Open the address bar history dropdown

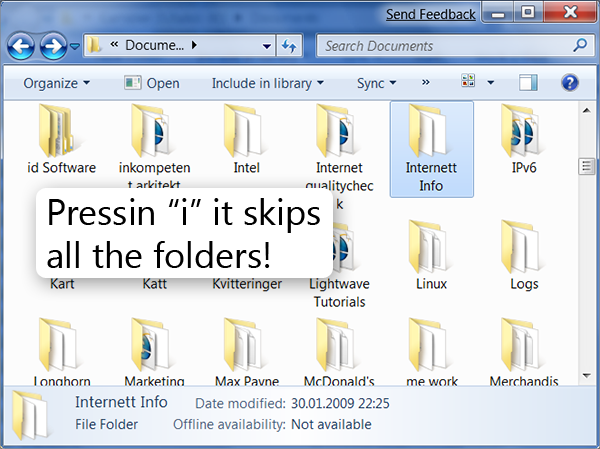pyautogui.click(x=267, y=46)
